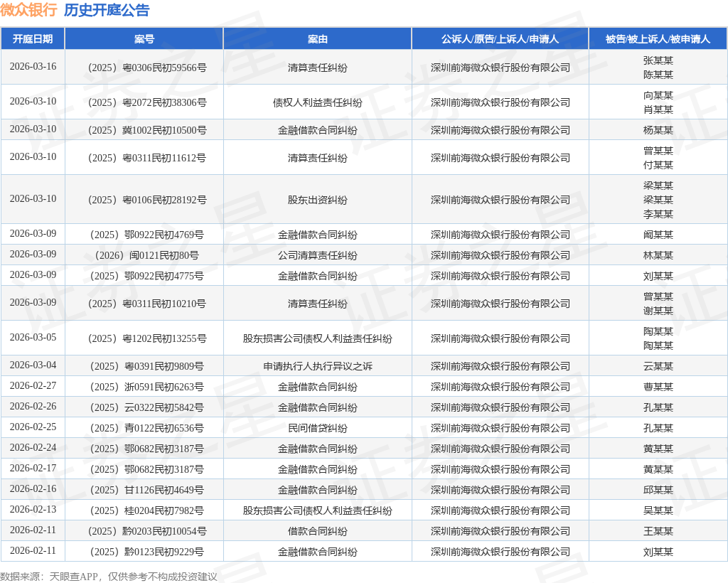
Task: Click case number 粤0311民初10210号
Action: 148,304
